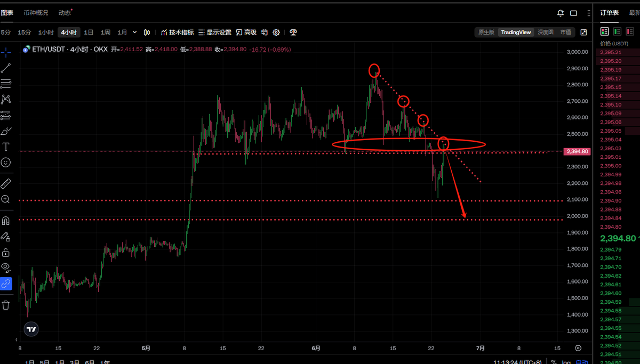Show both buy and sell orders view
The width and height of the screenshot is (640, 364).
(605, 32)
